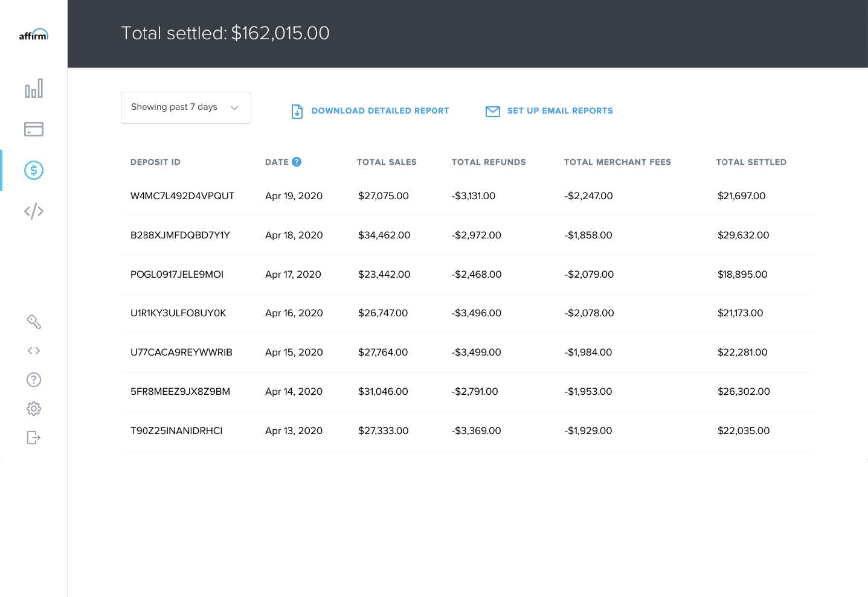Select deposit ID U77CACA9REYWWRIB

pos(181,353)
